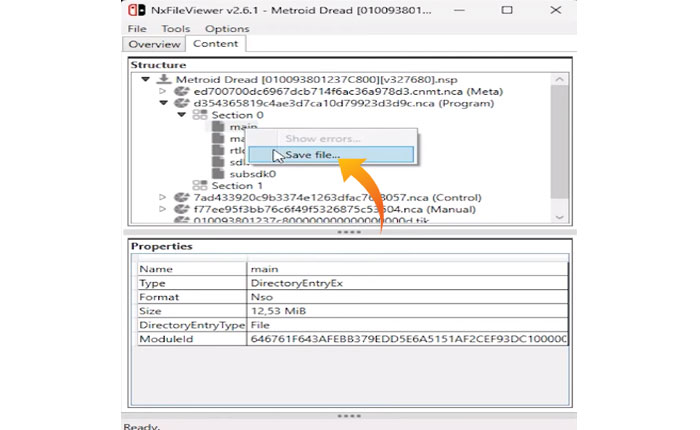The width and height of the screenshot is (700, 430).
Task: Click the subsdk0 file icon
Action: (217, 173)
